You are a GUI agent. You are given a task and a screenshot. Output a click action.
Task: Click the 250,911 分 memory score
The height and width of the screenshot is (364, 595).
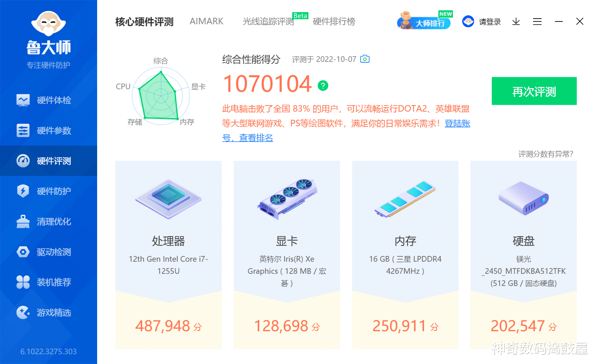405,326
